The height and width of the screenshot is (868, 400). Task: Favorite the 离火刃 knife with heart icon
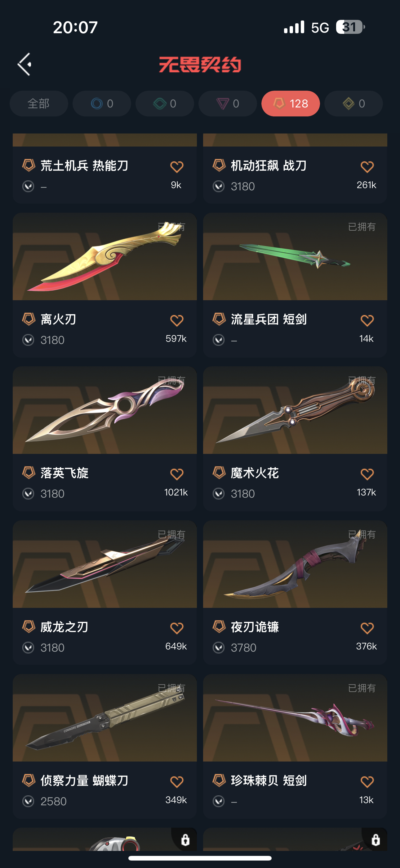[x=176, y=320]
